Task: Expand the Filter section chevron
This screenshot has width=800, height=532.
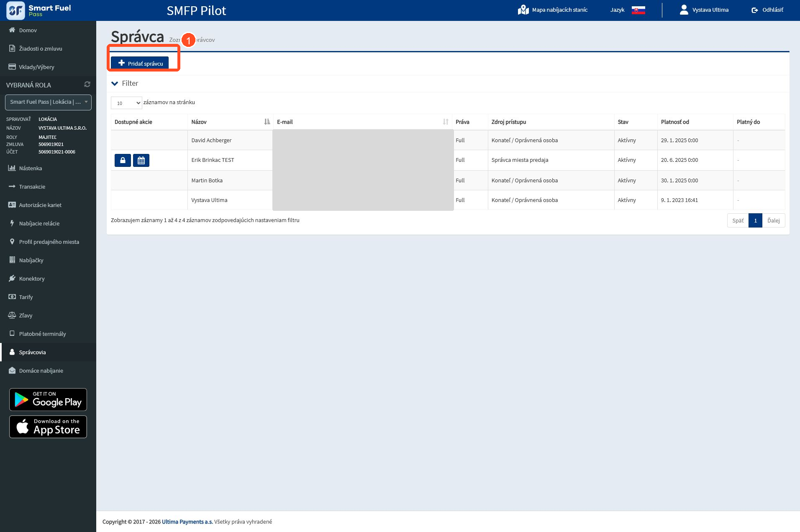Action: pos(115,84)
